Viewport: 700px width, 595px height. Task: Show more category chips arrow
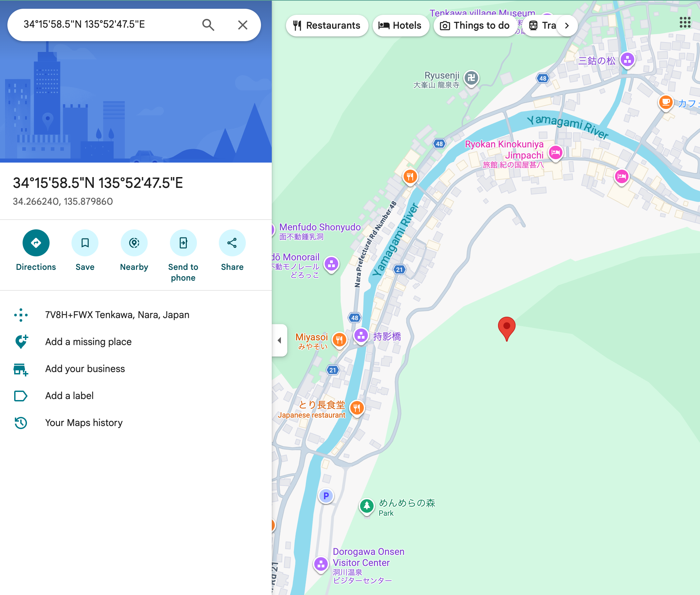(567, 26)
